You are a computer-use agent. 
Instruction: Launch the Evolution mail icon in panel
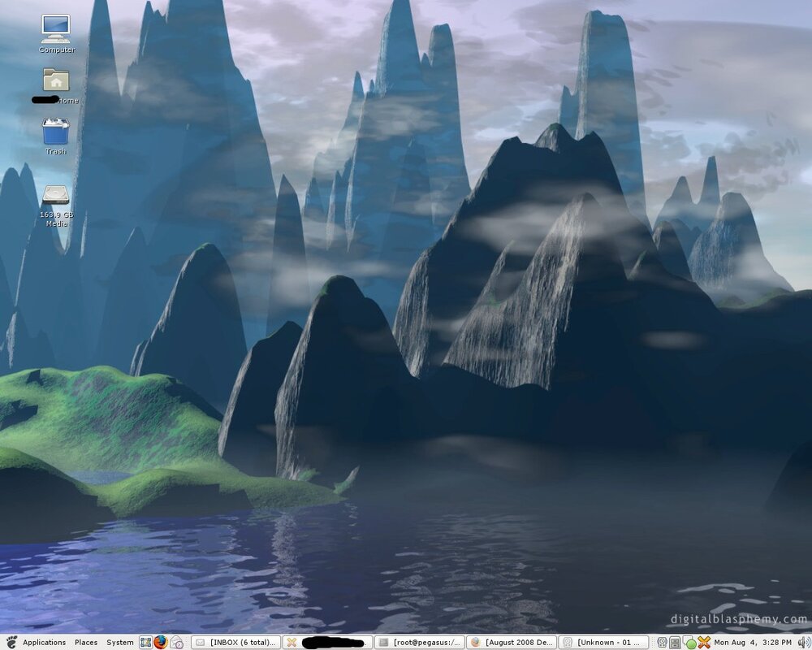point(176,643)
